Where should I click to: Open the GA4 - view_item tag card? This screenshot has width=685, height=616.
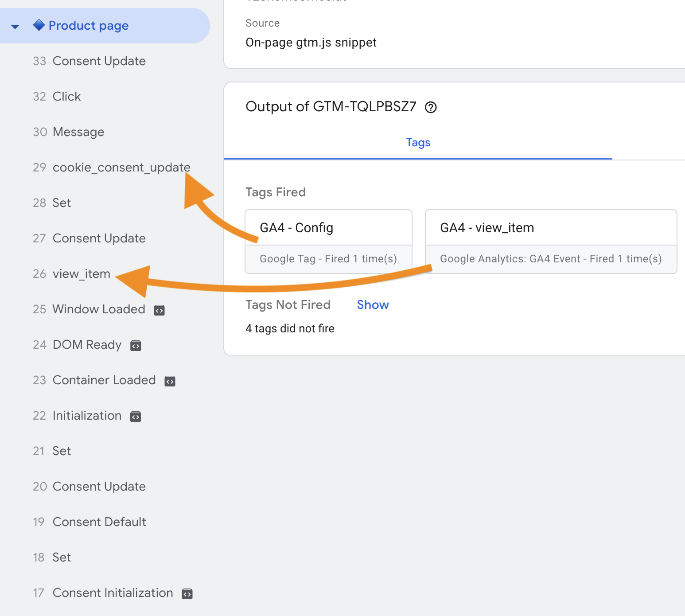tap(487, 227)
